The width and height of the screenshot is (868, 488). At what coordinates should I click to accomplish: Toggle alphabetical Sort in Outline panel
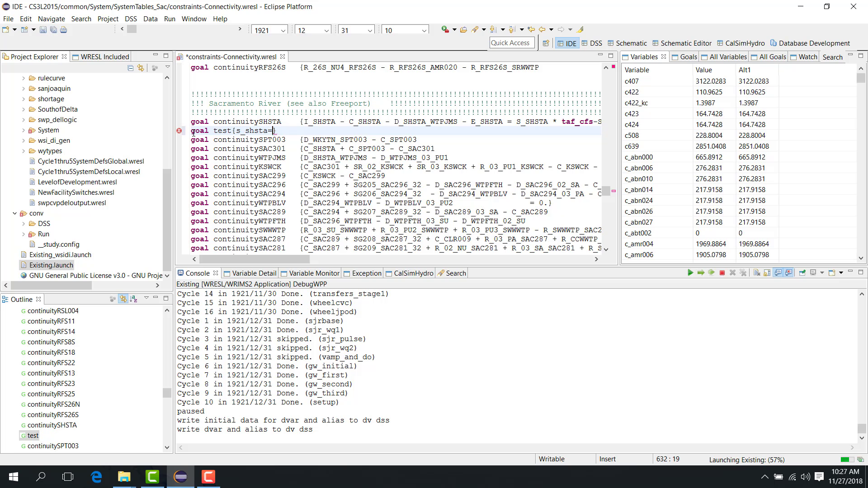click(x=133, y=299)
